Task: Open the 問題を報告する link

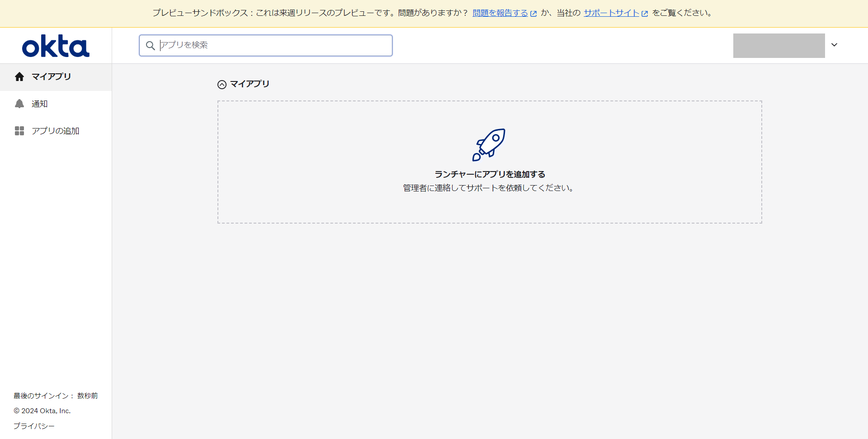Action: pos(500,13)
